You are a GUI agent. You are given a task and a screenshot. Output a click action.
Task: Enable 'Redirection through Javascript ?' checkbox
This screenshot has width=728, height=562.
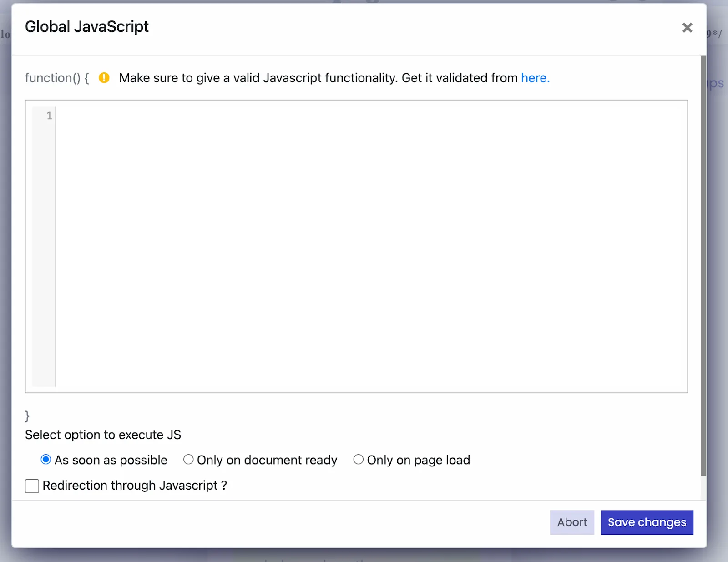32,486
